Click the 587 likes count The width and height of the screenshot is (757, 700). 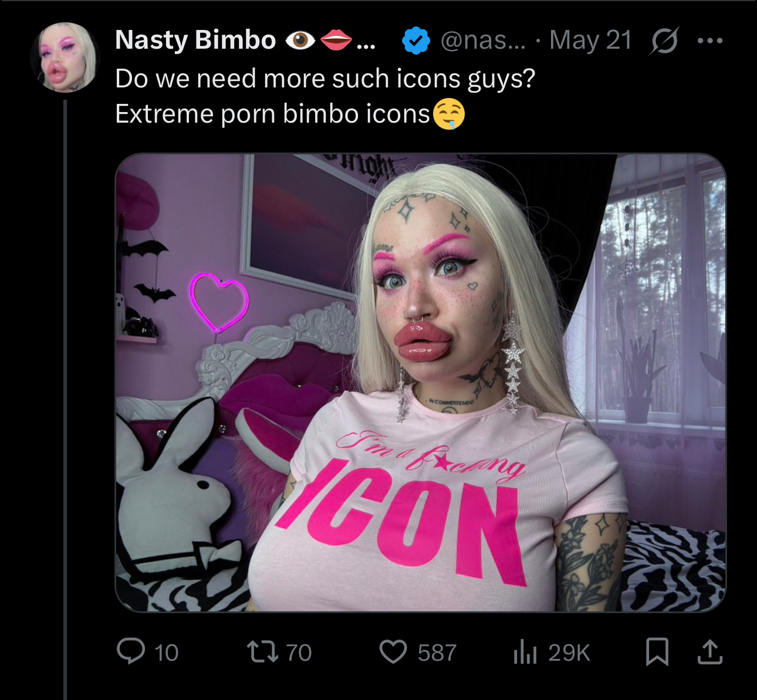click(437, 652)
